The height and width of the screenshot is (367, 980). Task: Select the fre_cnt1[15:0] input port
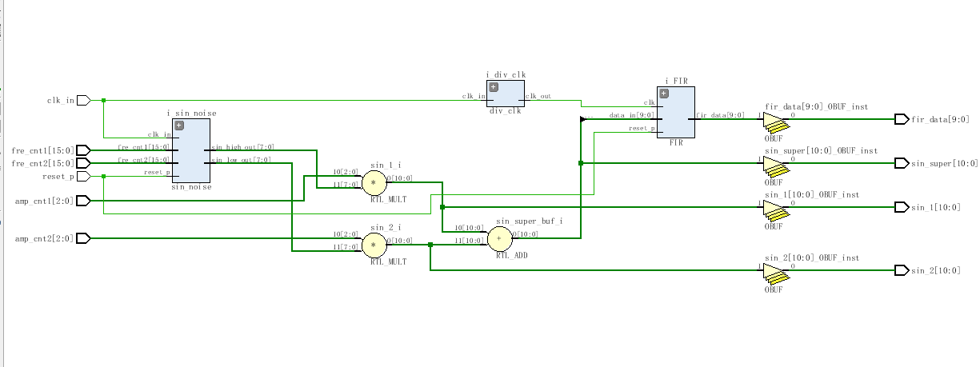pos(83,150)
